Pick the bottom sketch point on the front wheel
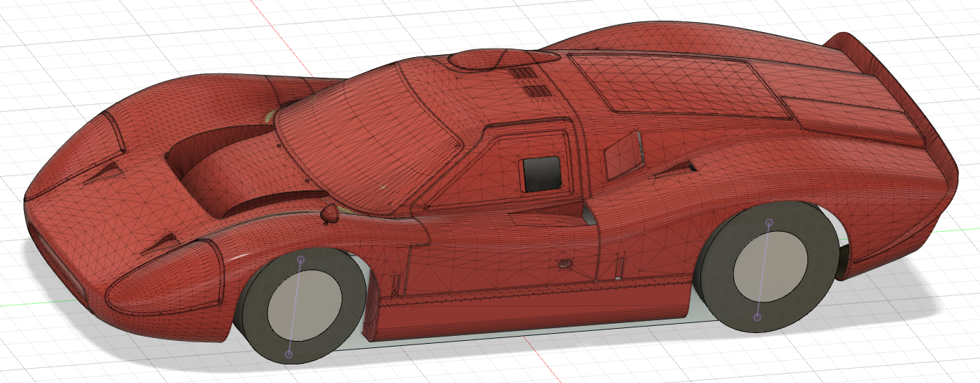 (289, 354)
